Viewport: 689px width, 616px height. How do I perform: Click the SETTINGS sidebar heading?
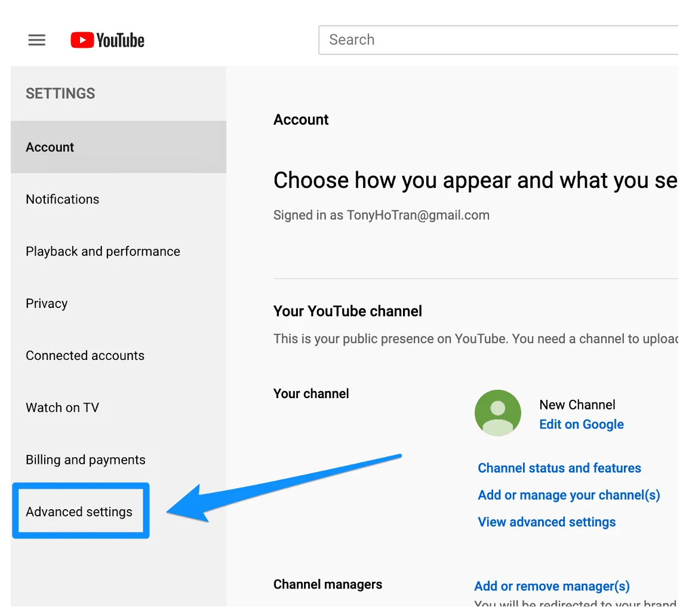tap(60, 94)
